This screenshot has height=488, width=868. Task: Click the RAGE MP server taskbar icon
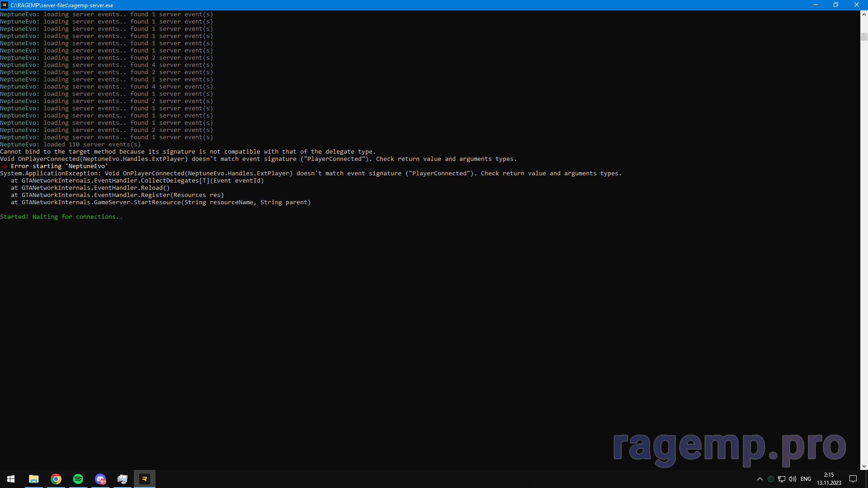145,479
